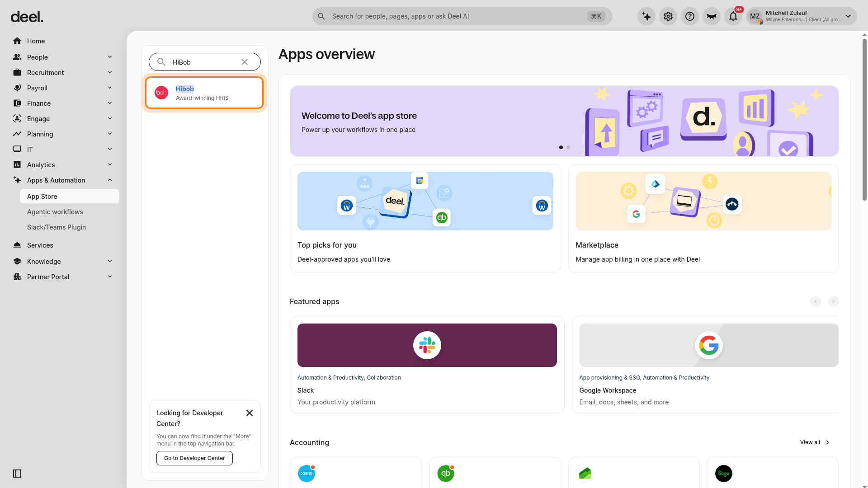Click the Apps & Automation sparkle icon
The height and width of the screenshot is (488, 868).
(x=17, y=180)
